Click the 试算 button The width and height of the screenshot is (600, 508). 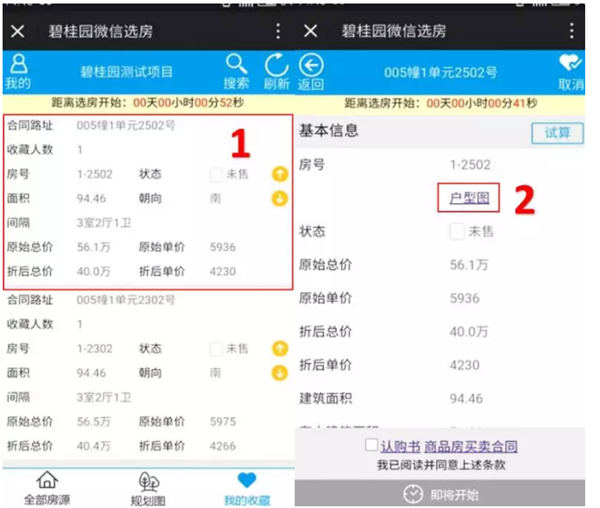pyautogui.click(x=558, y=133)
